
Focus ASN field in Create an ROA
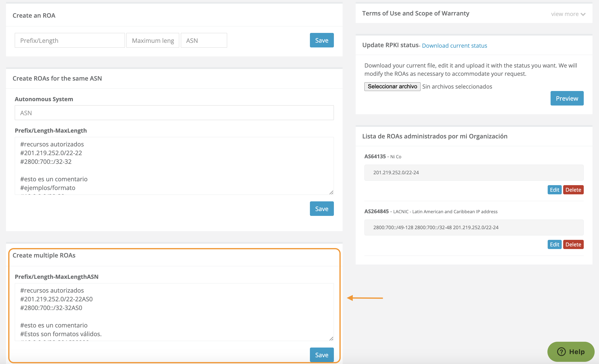[203, 40]
